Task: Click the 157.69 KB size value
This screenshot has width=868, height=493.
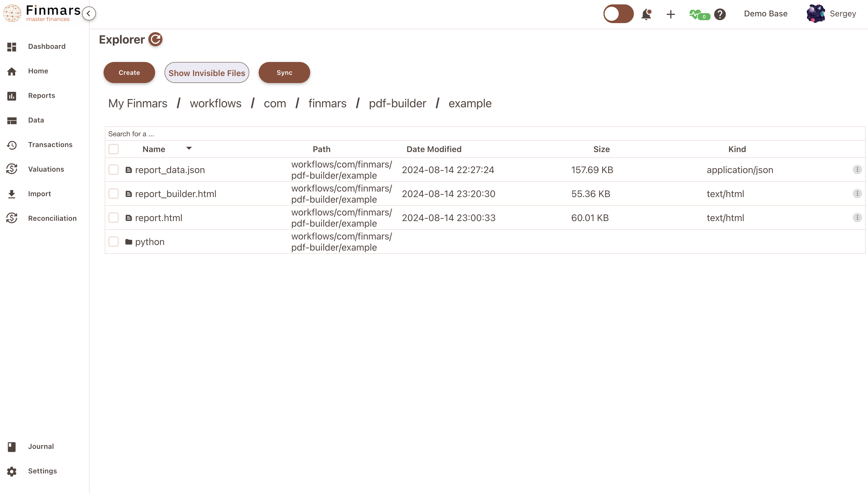Action: tap(592, 170)
